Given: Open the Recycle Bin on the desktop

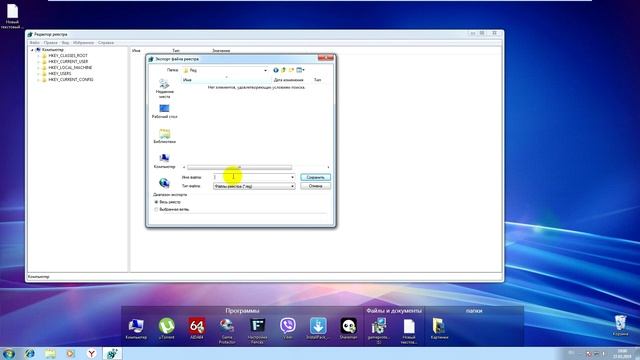Looking at the screenshot, I should 620,325.
